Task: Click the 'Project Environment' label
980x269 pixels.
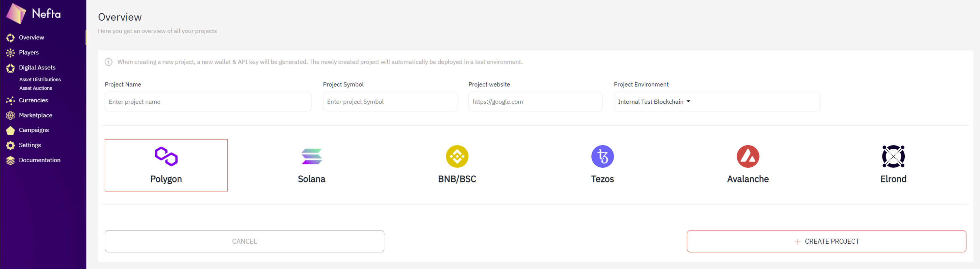Action: coord(641,84)
